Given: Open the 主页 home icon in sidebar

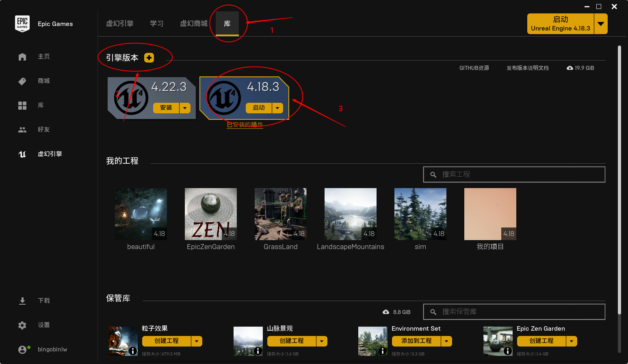Looking at the screenshot, I should (x=22, y=57).
